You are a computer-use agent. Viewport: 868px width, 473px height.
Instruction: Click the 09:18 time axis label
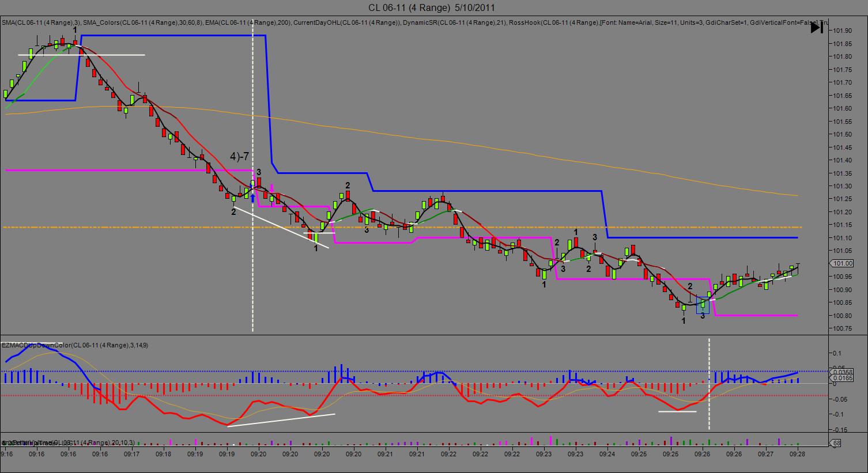coord(163,454)
